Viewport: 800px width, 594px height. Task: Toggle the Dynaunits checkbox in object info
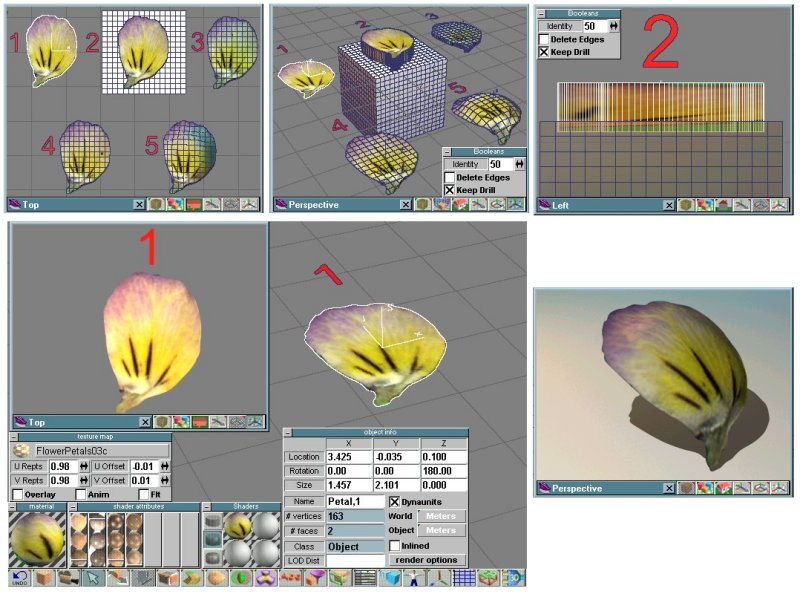394,501
